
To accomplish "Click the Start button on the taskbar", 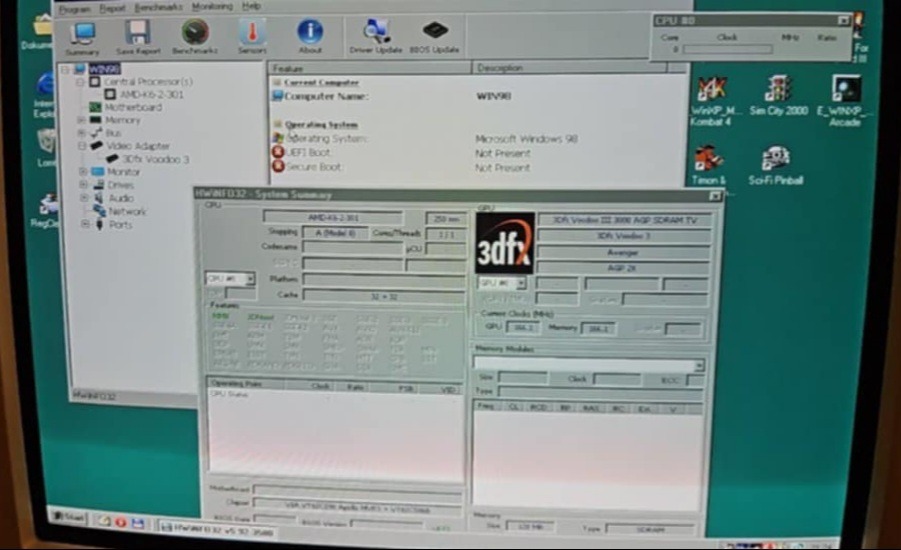I will point(68,517).
